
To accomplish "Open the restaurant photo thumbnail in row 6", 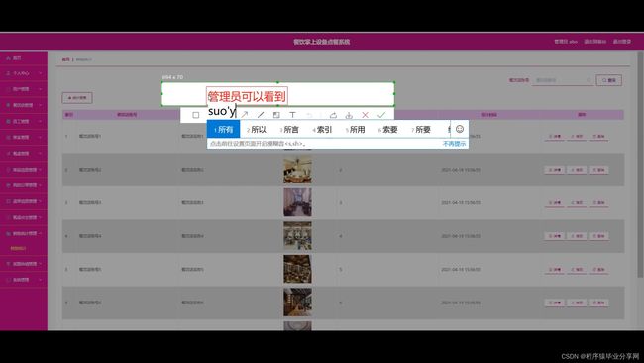I will point(297,302).
